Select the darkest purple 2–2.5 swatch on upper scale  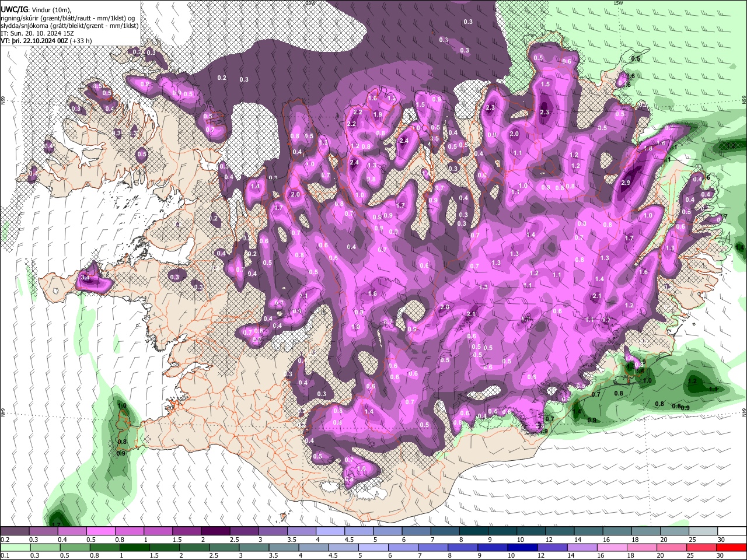215,531
